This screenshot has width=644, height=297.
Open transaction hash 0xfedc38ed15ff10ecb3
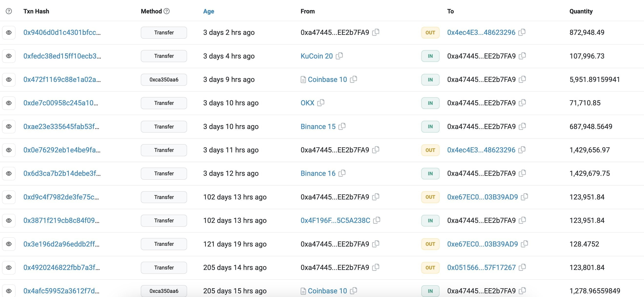pos(62,56)
